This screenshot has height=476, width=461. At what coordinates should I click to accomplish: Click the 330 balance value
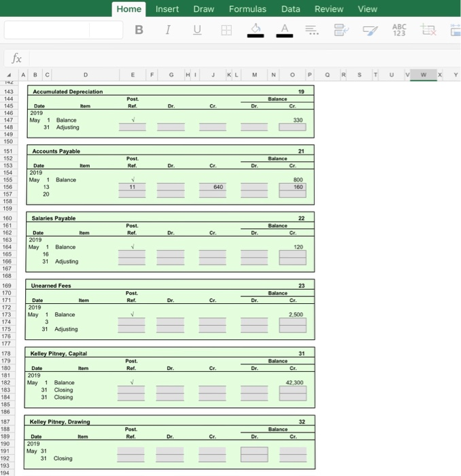pyautogui.click(x=298, y=120)
